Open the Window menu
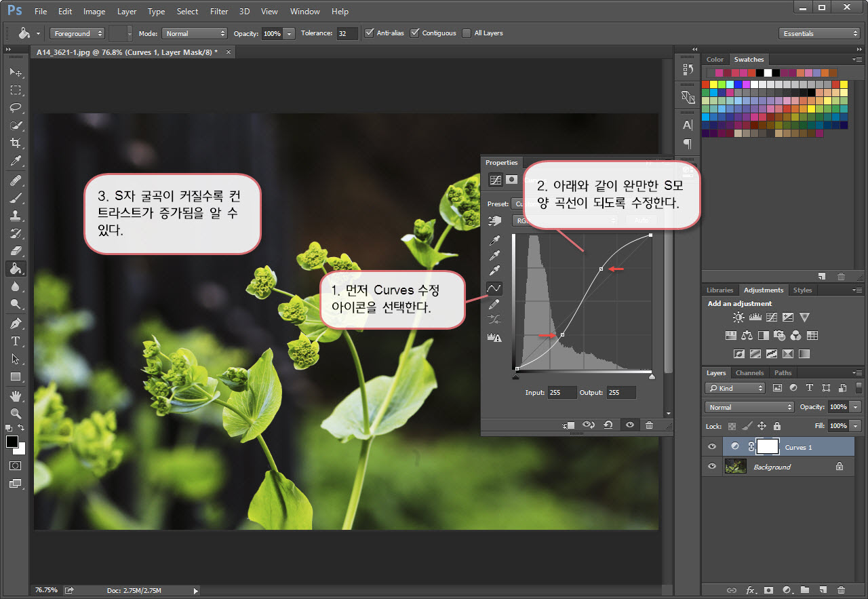Image resolution: width=868 pixels, height=599 pixels. pyautogui.click(x=304, y=11)
